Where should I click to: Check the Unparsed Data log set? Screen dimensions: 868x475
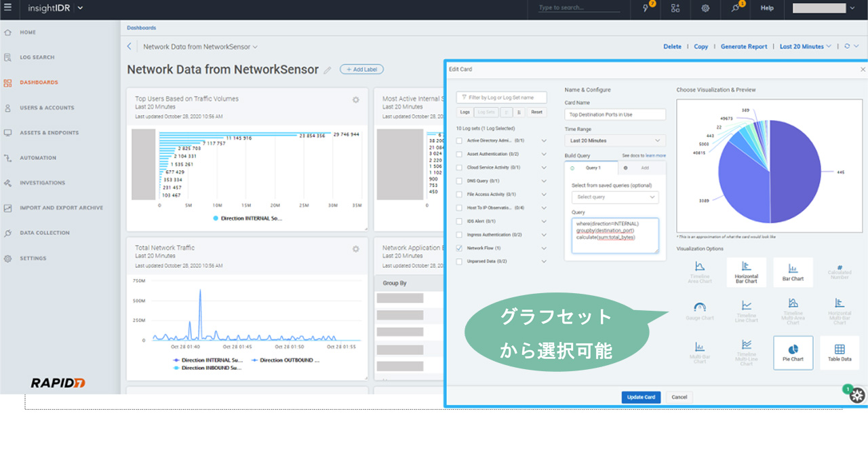click(x=459, y=261)
